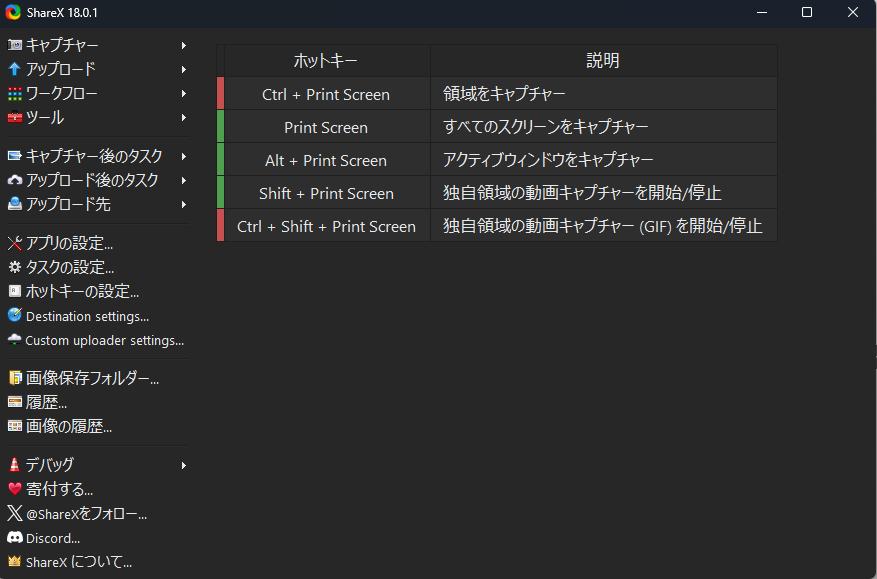Expand the アップロード先 submenu

183,205
